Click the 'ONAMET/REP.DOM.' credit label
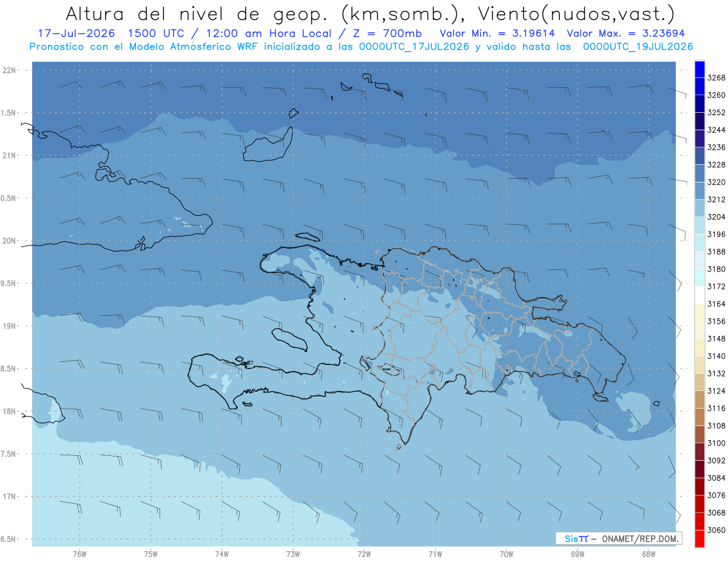Image resolution: width=728 pixels, height=562 pixels. 639,538
